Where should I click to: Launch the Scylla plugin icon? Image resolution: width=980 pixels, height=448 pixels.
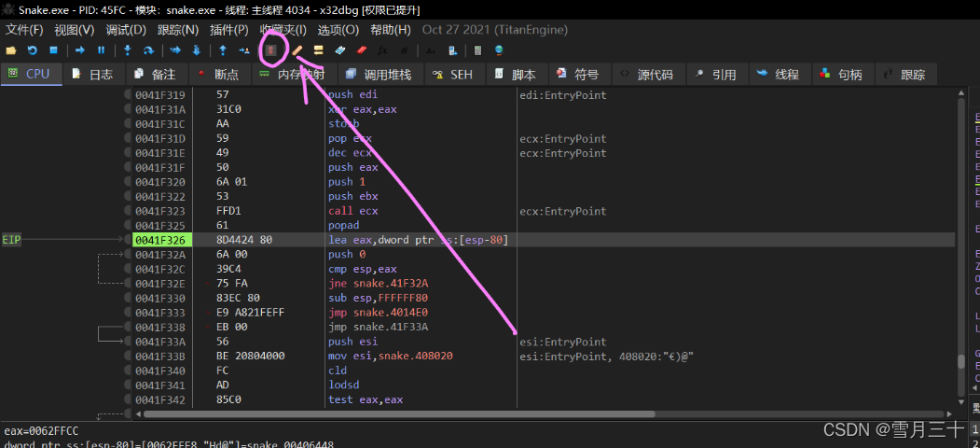tap(270, 50)
